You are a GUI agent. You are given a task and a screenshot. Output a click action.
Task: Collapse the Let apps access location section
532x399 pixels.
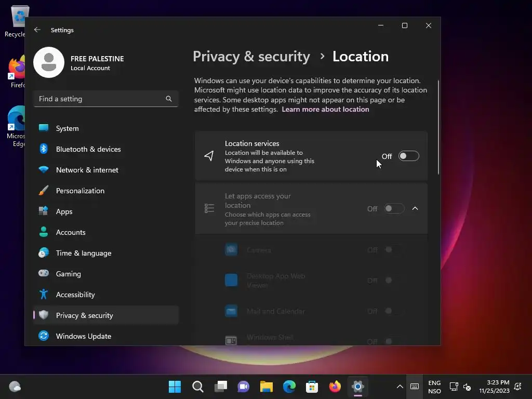(415, 208)
